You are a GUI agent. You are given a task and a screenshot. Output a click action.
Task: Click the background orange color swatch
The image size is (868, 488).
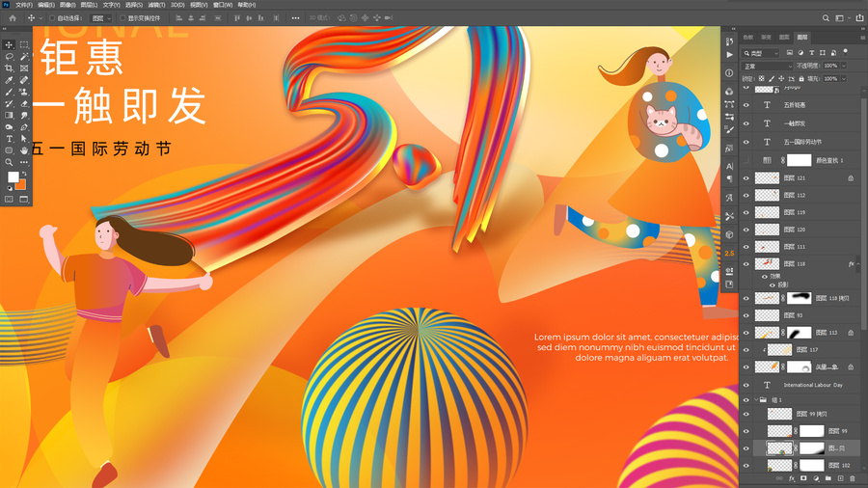pos(21,185)
